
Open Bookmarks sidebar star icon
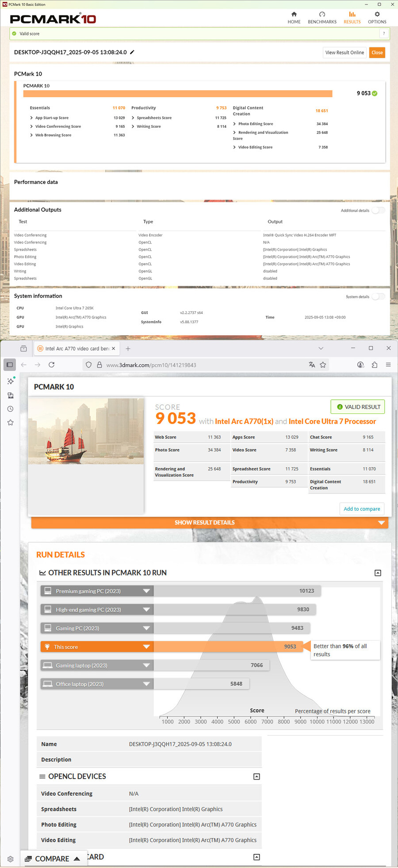pyautogui.click(x=10, y=423)
